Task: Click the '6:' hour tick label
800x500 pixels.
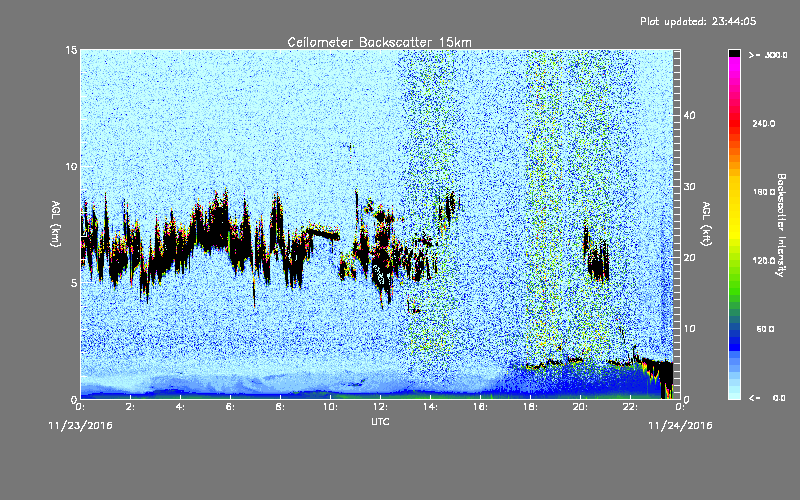Action: (230, 407)
